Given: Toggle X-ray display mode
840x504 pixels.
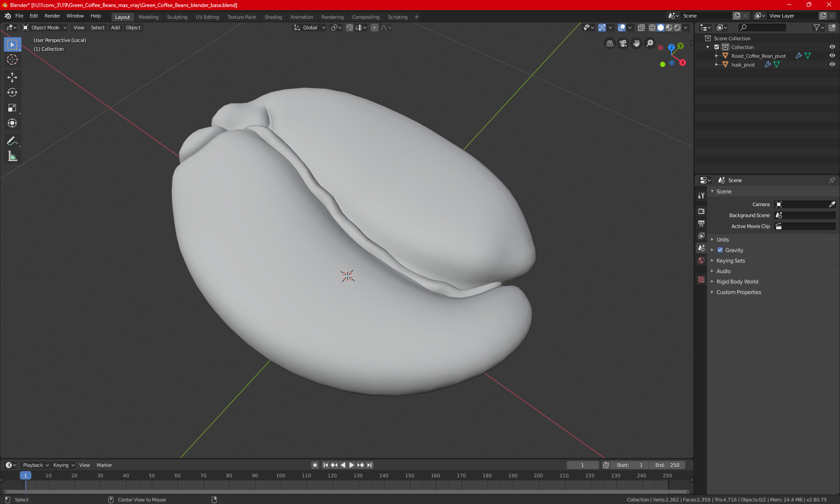Looking at the screenshot, I should [641, 28].
